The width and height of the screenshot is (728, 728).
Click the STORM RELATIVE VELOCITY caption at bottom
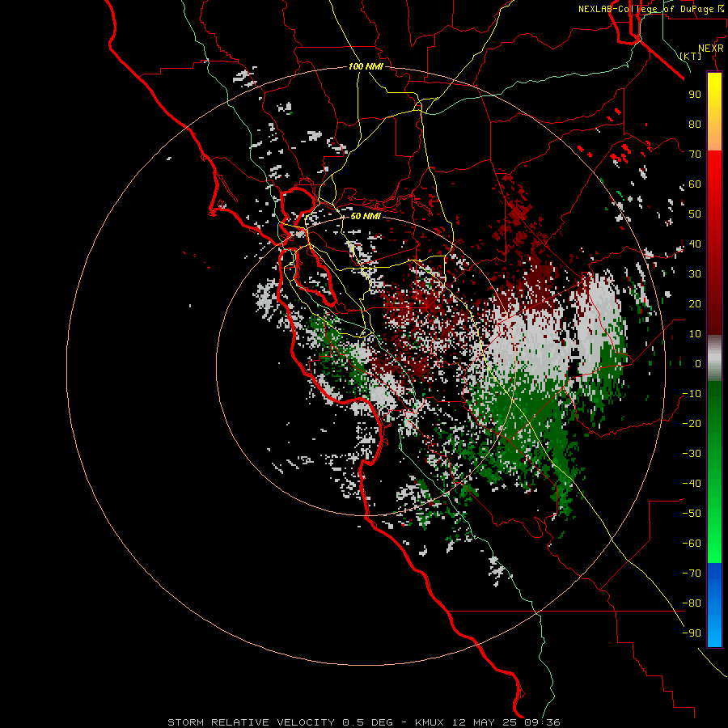[363, 722]
